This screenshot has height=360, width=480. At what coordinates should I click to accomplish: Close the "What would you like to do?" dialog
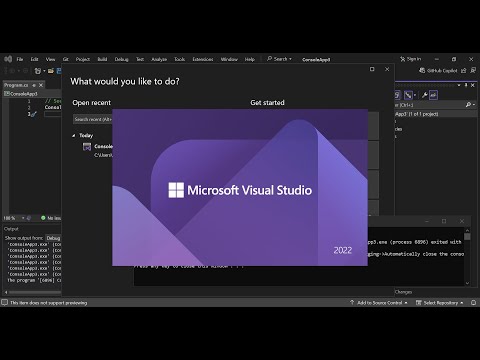(x=387, y=69)
